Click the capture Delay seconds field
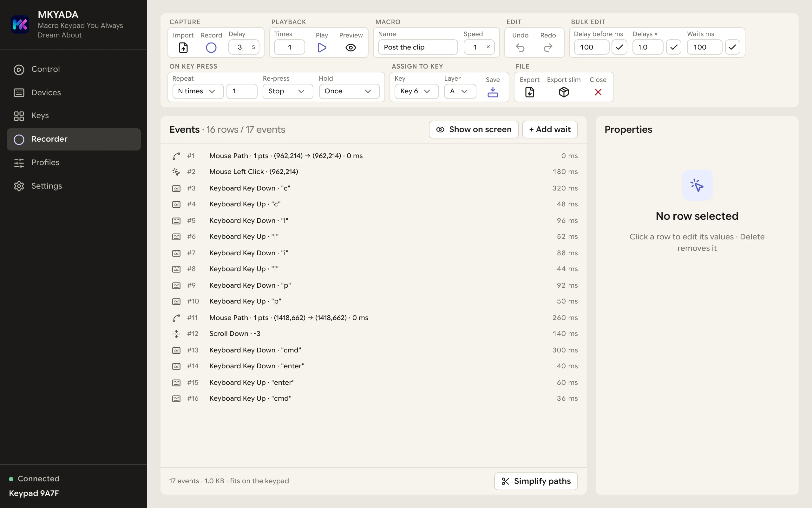This screenshot has width=812, height=508. [x=244, y=47]
